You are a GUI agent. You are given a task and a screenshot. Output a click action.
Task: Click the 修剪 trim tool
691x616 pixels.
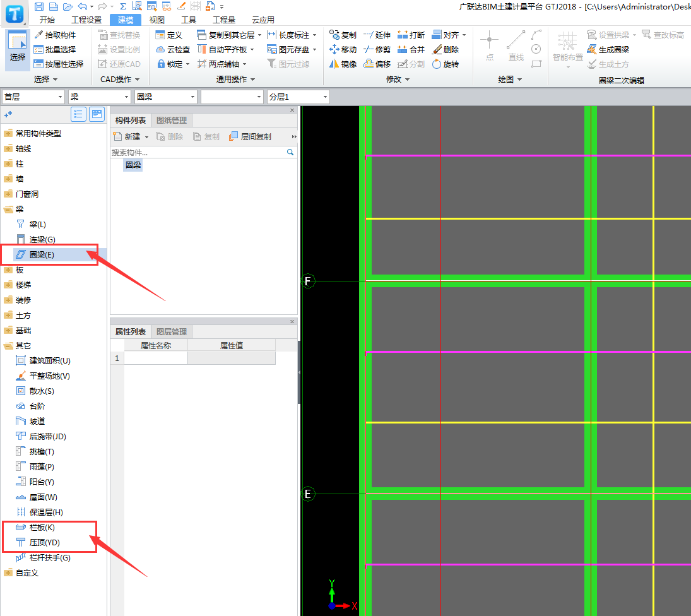click(x=377, y=49)
